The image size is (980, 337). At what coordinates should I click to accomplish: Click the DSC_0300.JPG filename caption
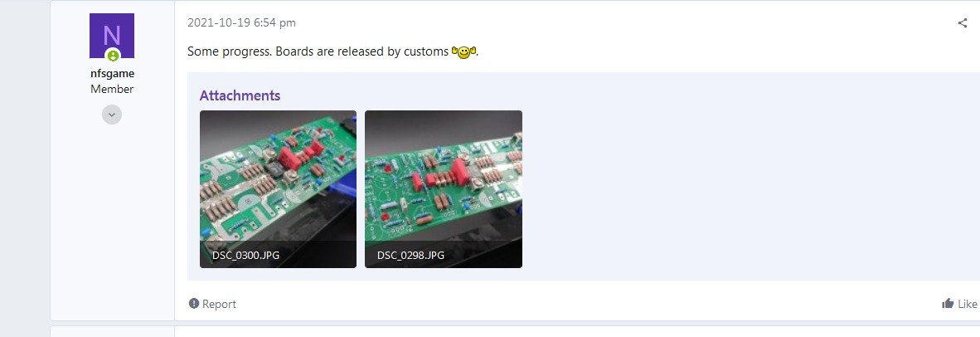tap(245, 256)
